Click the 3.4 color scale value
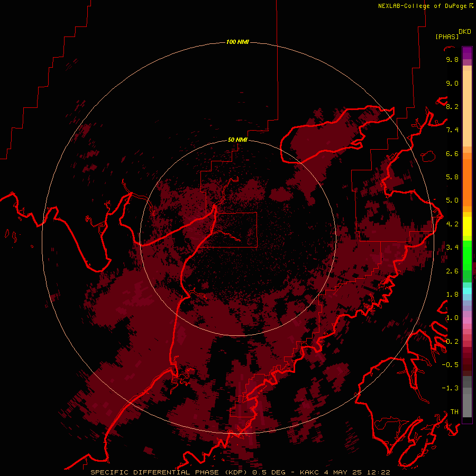 click(x=452, y=248)
